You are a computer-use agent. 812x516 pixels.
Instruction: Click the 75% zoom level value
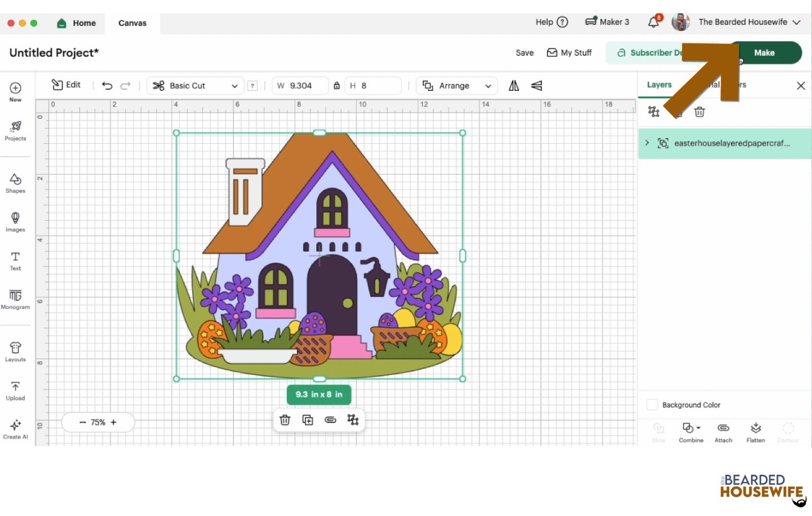tap(98, 422)
